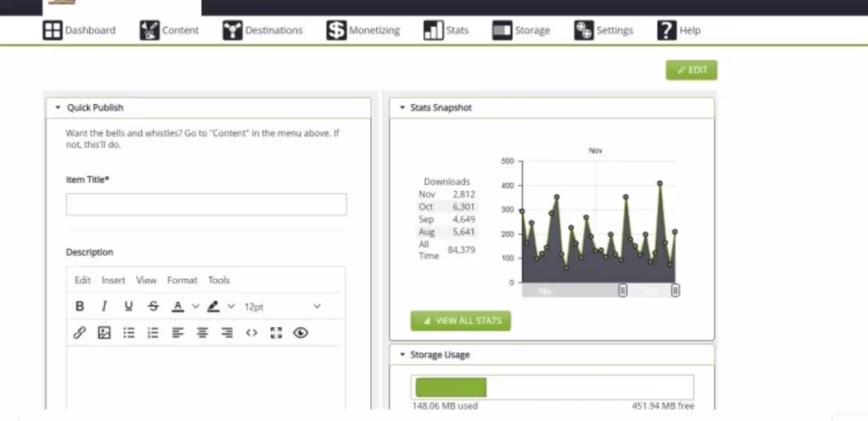
Task: Open the Dashboard grid icon
Action: point(53,31)
